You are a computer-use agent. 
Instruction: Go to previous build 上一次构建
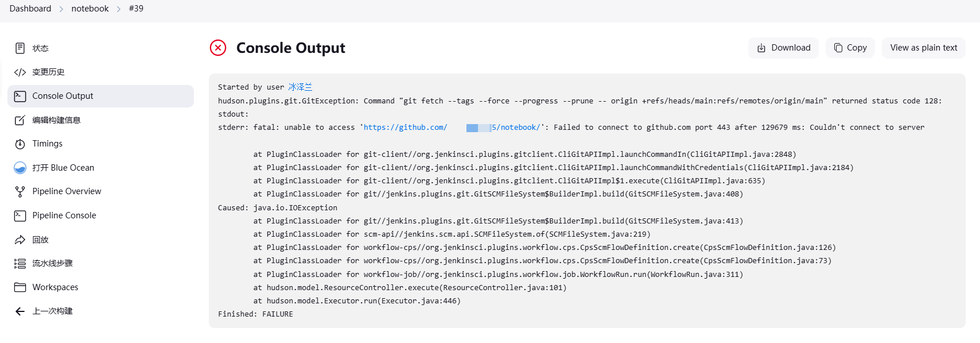(x=52, y=311)
